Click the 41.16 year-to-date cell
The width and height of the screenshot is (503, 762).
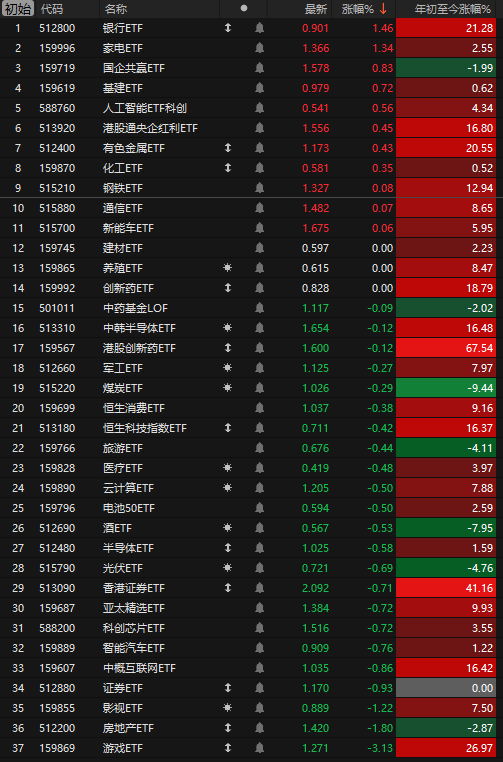coord(446,588)
